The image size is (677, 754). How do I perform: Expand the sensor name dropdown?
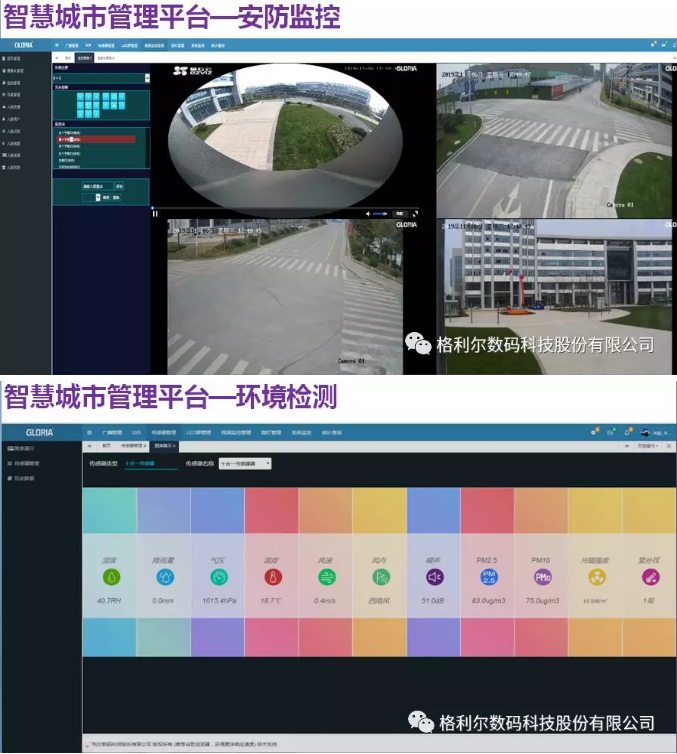tap(245, 464)
